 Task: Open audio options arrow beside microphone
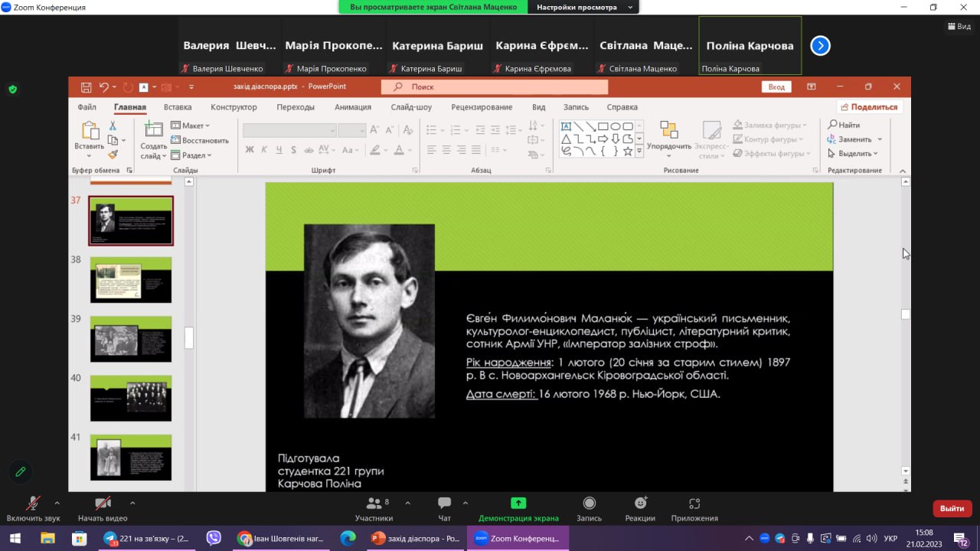click(x=57, y=503)
